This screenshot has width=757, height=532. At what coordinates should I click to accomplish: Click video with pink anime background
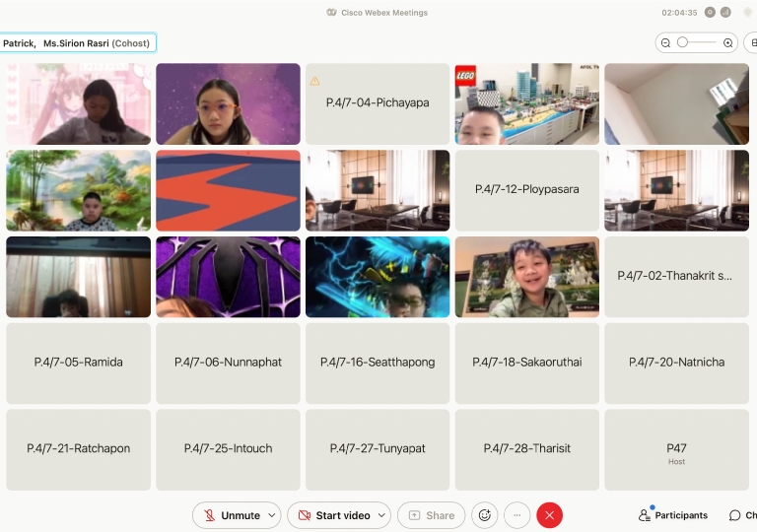[78, 103]
